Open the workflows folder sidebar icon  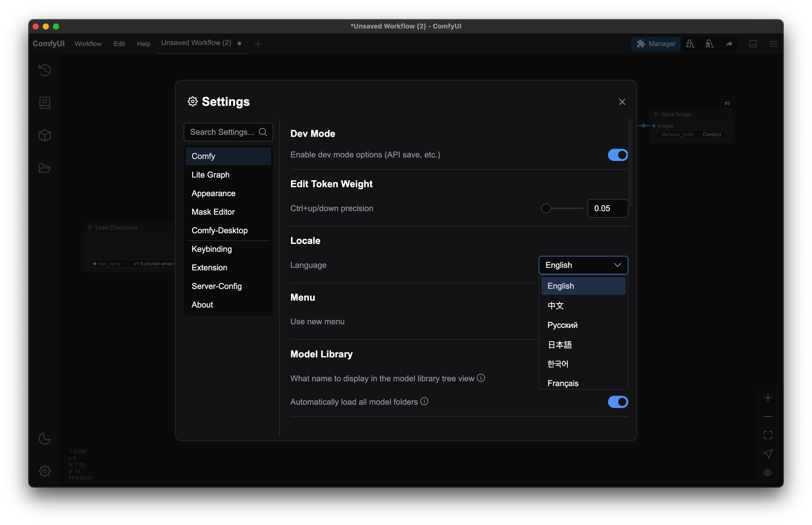tap(45, 168)
